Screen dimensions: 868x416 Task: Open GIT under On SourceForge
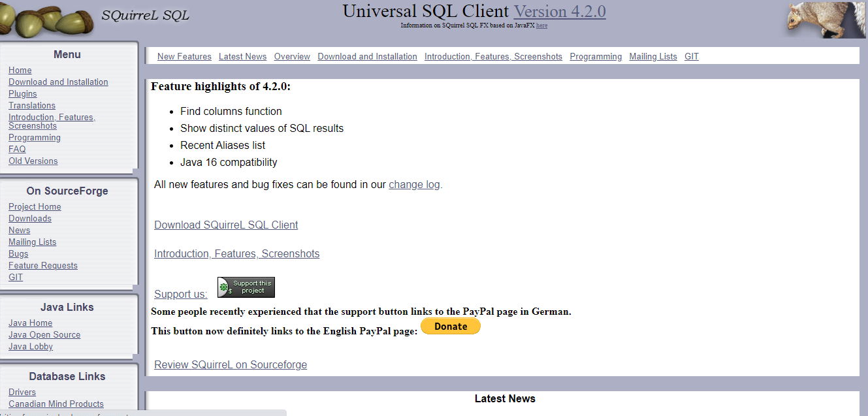(x=16, y=278)
